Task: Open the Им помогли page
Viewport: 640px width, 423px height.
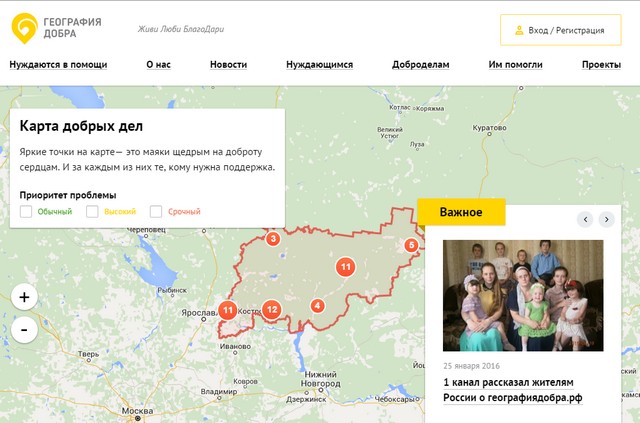Action: (516, 65)
